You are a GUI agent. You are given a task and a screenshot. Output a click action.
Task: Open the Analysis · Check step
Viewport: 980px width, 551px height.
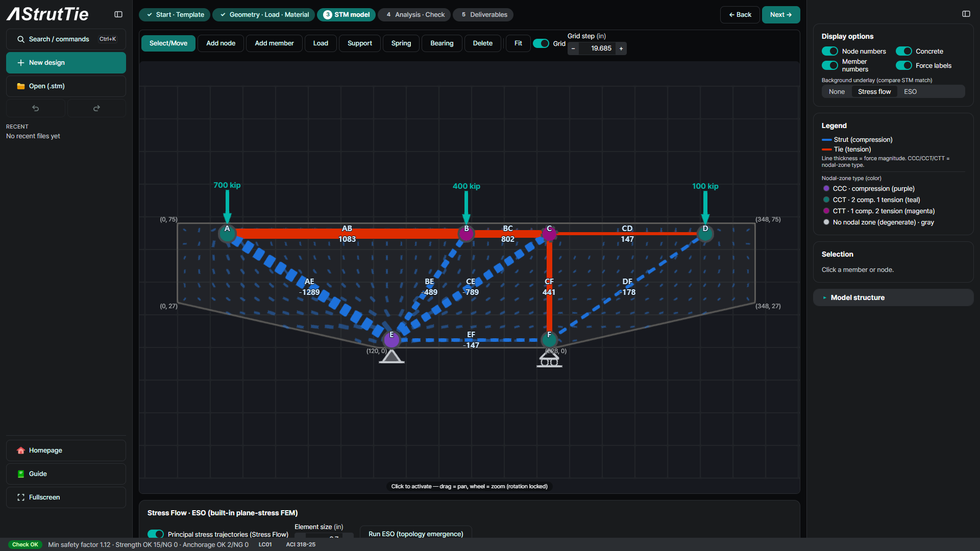(x=415, y=15)
